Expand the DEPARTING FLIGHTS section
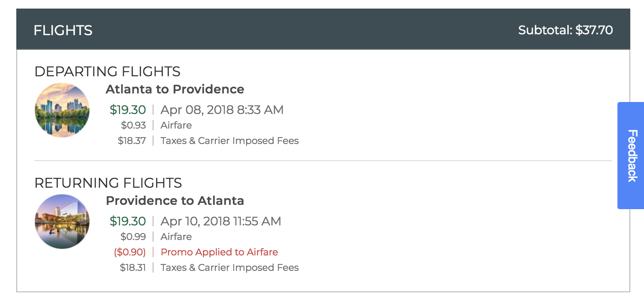 coord(107,72)
